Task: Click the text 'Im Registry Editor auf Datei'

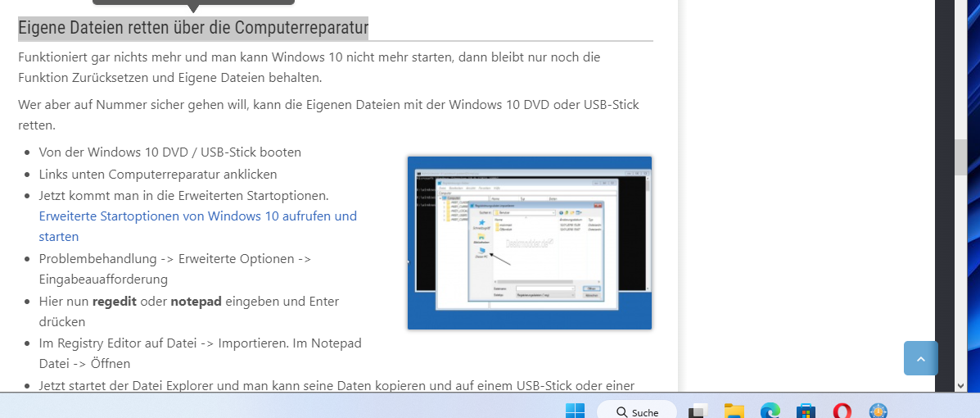Action: [117, 343]
